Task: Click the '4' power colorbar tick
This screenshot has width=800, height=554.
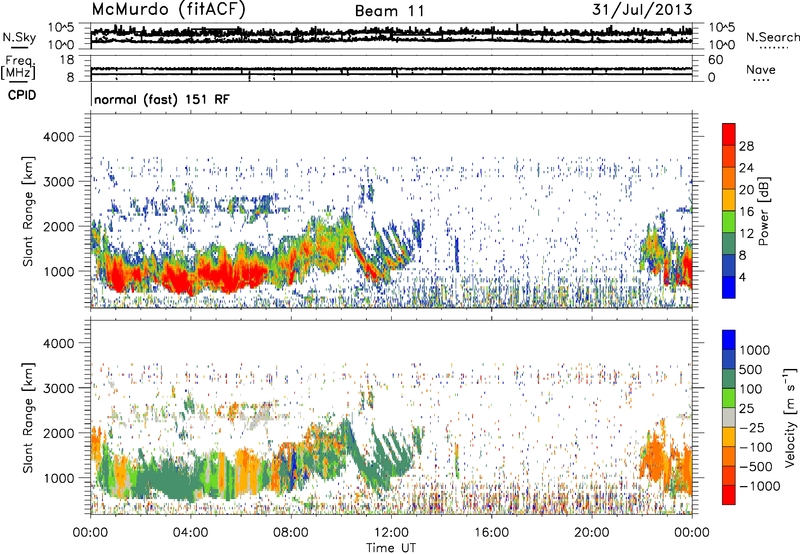Action: (x=742, y=277)
